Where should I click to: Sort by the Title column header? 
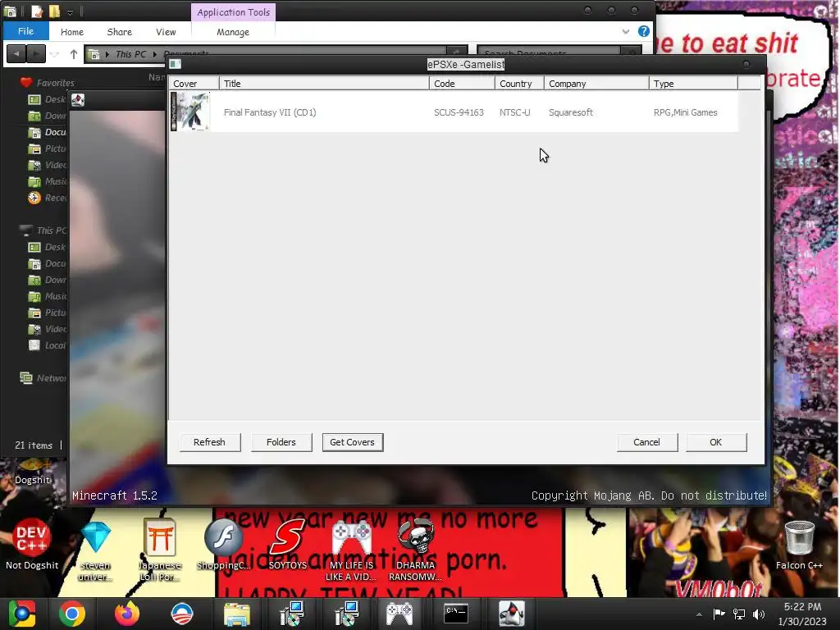324,83
